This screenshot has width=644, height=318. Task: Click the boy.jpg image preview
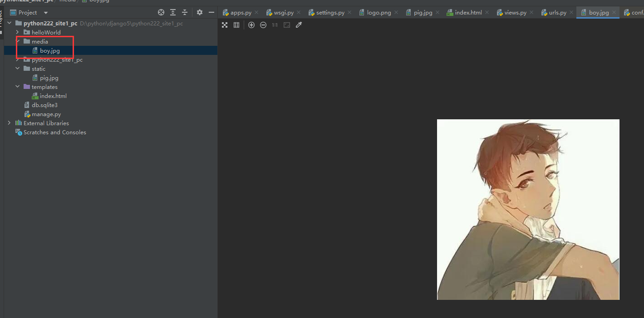(x=528, y=210)
